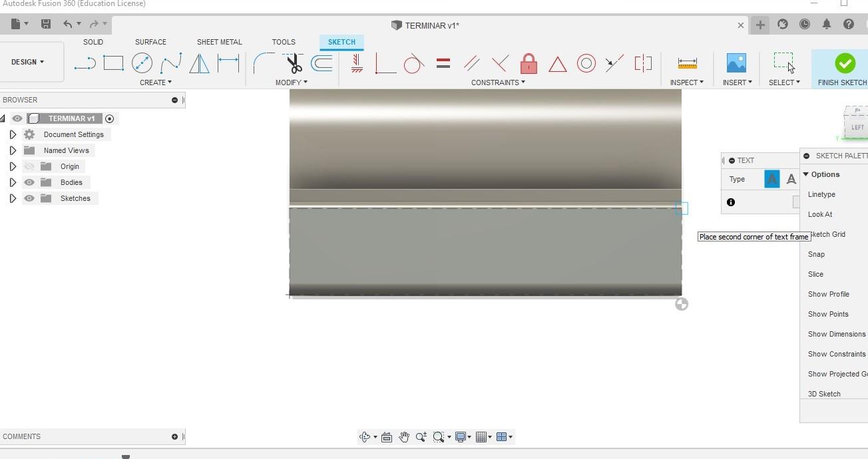This screenshot has height=459, width=868.
Task: Apply the Symmetry constraint
Action: click(x=643, y=63)
